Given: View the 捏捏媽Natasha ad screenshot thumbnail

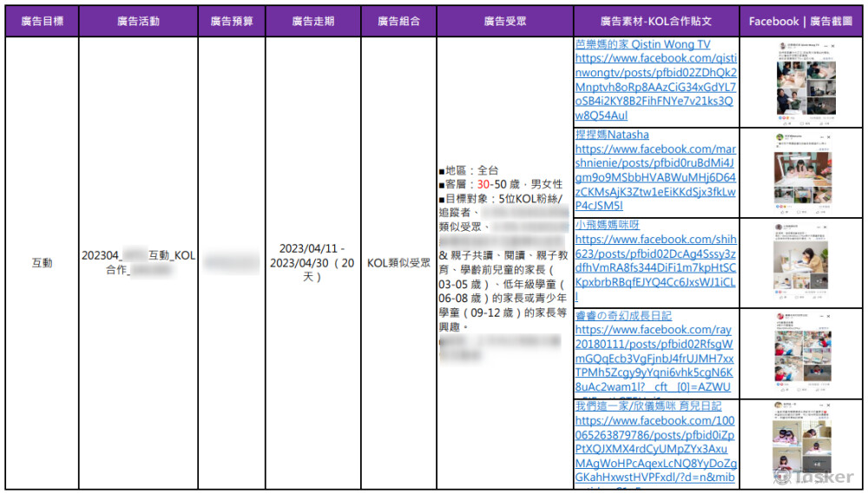Looking at the screenshot, I should (801, 173).
